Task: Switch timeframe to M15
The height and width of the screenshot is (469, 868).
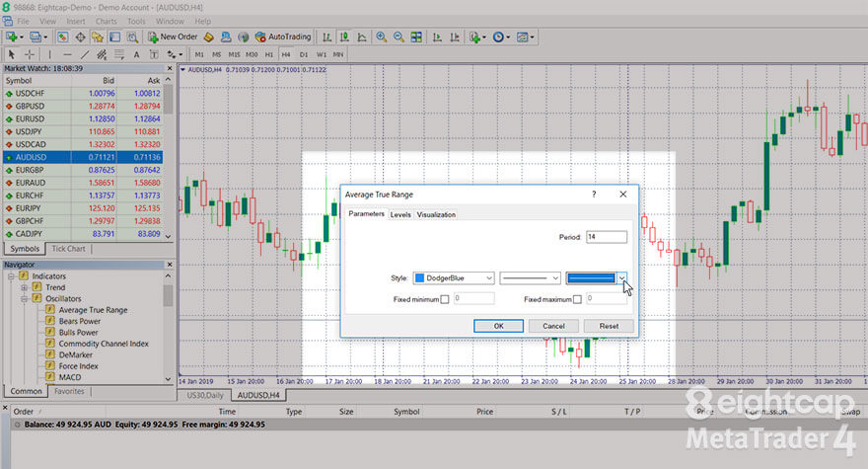Action: point(234,54)
